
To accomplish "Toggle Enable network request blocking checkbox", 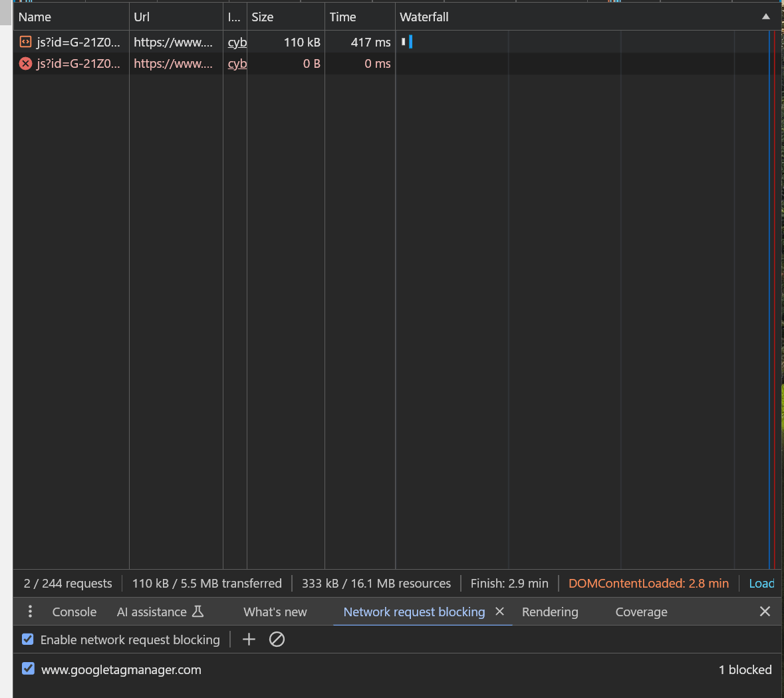I will (27, 640).
